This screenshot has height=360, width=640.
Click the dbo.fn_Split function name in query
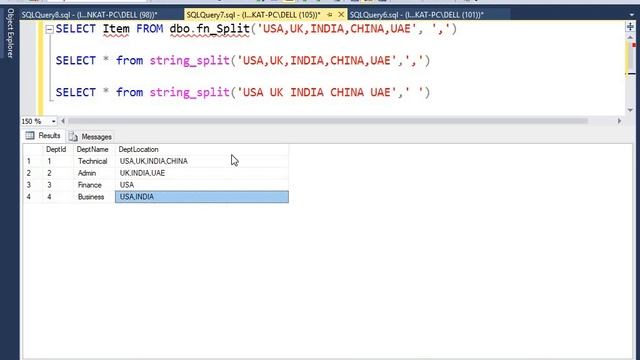point(209,29)
